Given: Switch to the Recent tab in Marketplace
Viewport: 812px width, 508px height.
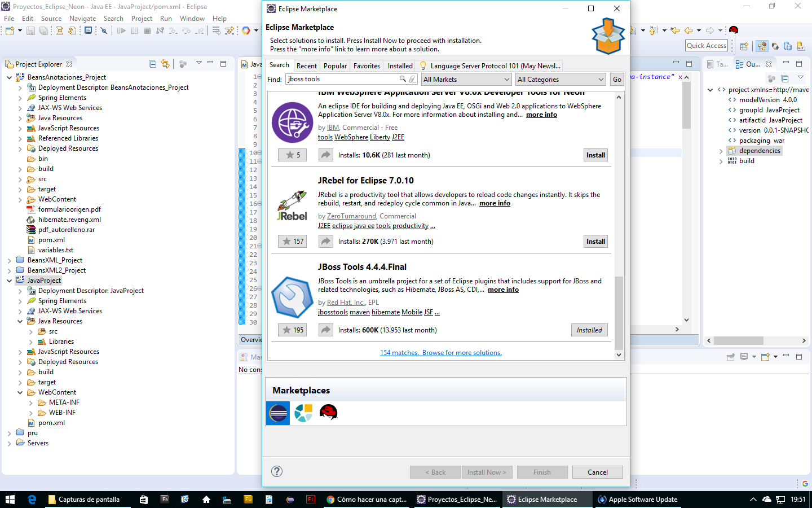Looking at the screenshot, I should tap(306, 66).
